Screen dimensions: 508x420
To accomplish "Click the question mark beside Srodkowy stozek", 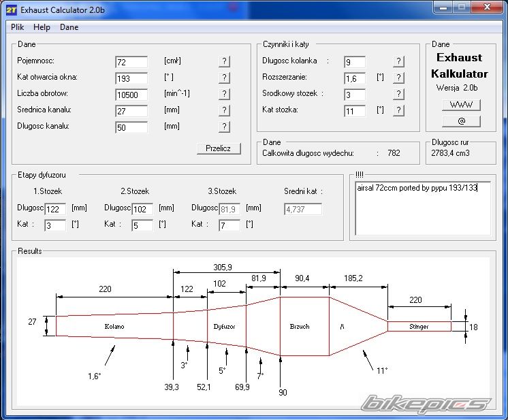I will tap(398, 94).
